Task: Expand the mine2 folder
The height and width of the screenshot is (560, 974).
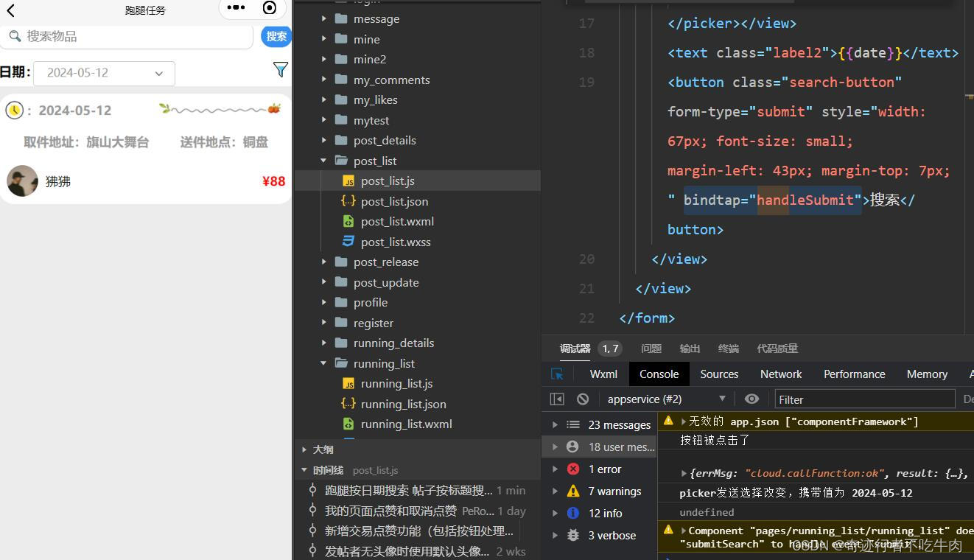Action: 369,59
